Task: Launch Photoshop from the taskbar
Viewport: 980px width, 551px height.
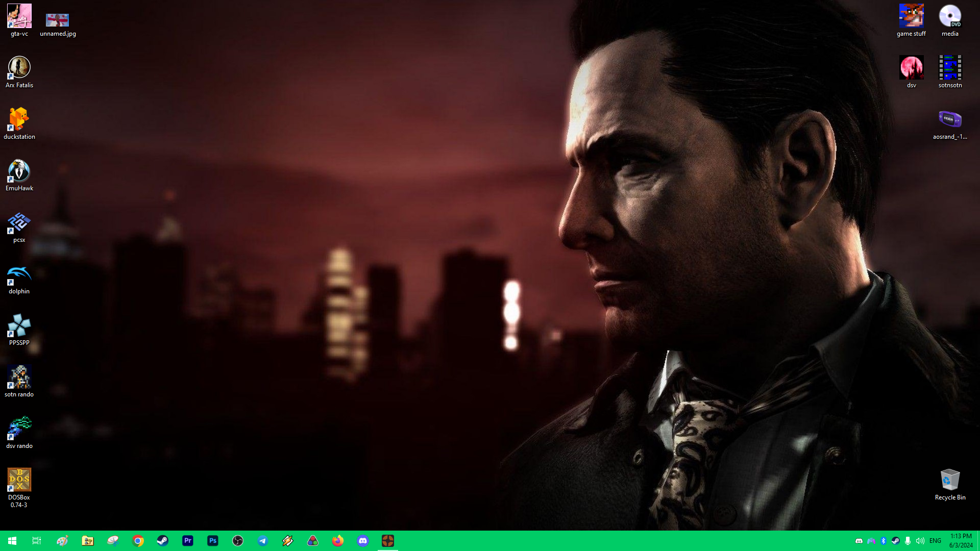Action: 213,541
